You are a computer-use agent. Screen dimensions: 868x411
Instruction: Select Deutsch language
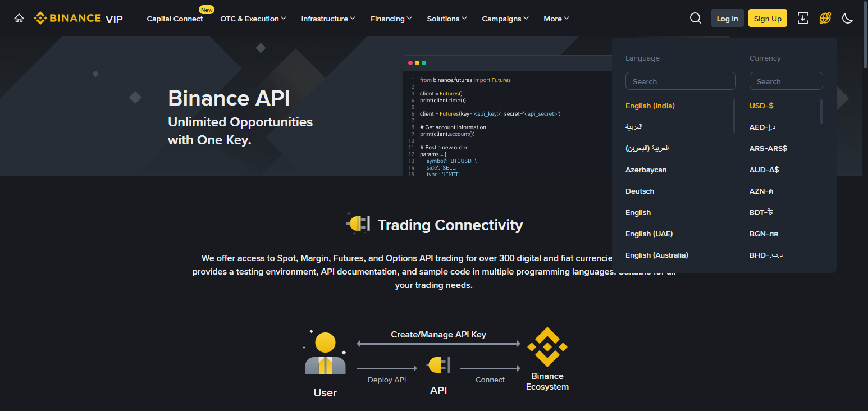click(x=640, y=191)
